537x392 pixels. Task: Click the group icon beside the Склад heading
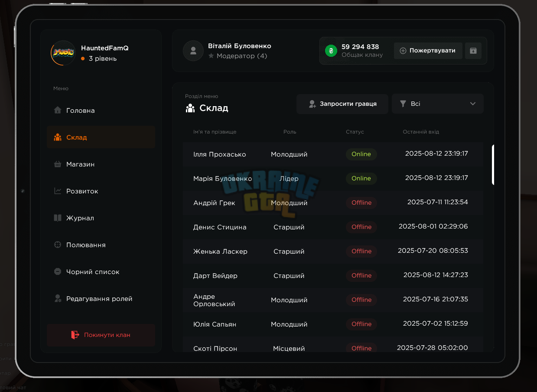coord(190,108)
